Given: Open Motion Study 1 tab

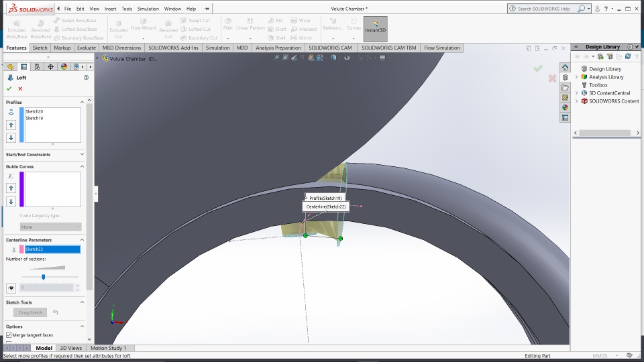Looking at the screenshot, I should point(108,348).
